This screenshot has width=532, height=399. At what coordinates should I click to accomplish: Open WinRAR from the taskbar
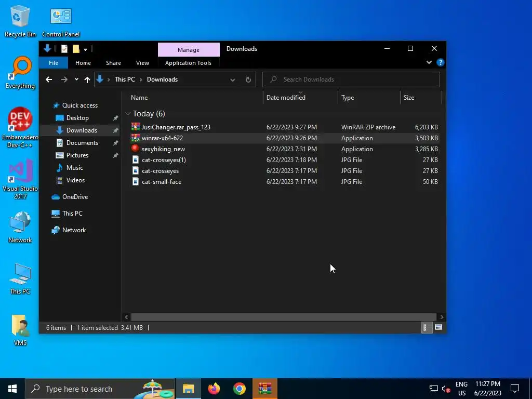click(264, 389)
